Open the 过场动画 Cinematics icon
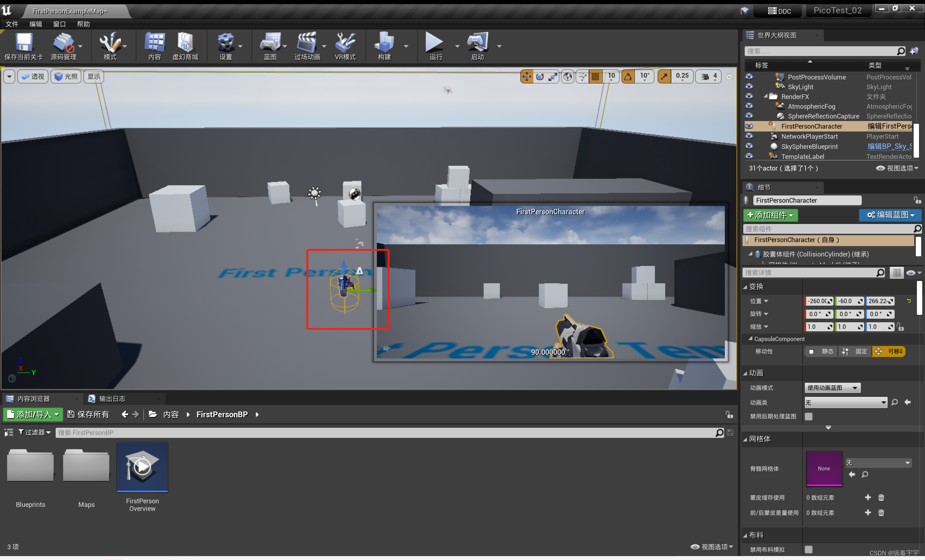 [x=307, y=45]
